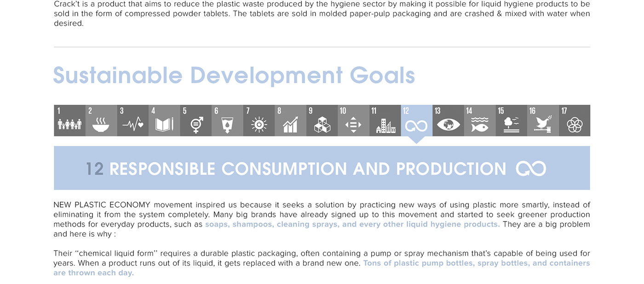The height and width of the screenshot is (284, 644).
Task: Click highlighted text Tons of plastic pump bottles
Action: click(322, 268)
